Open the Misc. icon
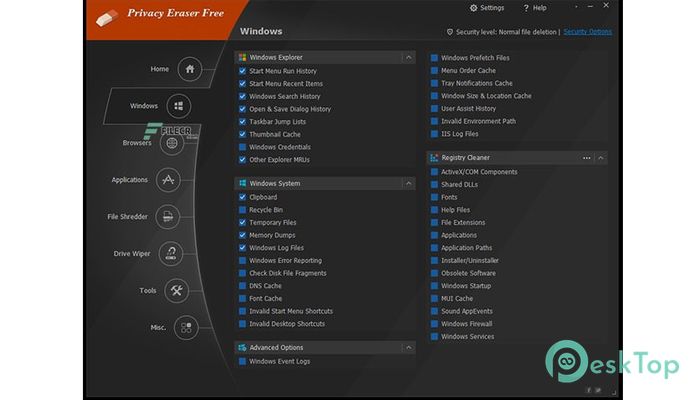This screenshot has width=700, height=400. [x=186, y=328]
